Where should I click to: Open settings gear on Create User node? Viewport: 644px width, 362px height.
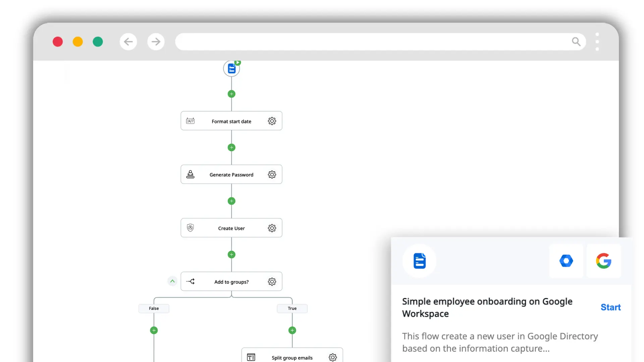click(x=272, y=228)
